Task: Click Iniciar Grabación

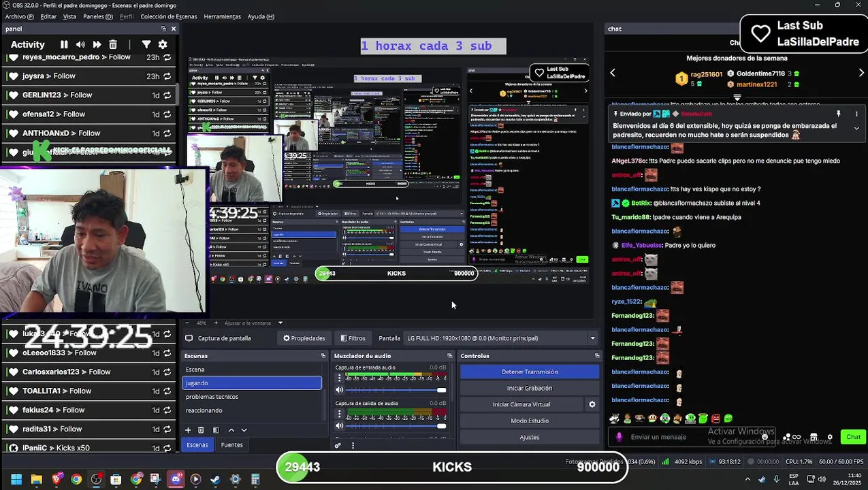Action: (530, 389)
